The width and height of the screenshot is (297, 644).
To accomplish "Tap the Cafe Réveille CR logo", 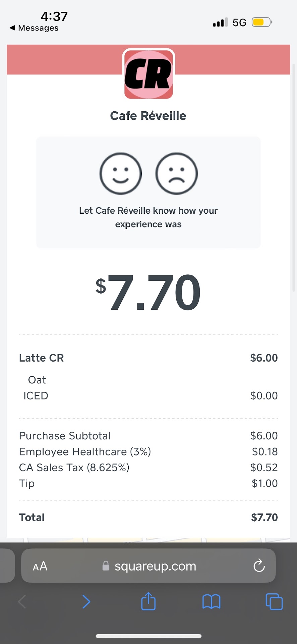I will coord(148,74).
